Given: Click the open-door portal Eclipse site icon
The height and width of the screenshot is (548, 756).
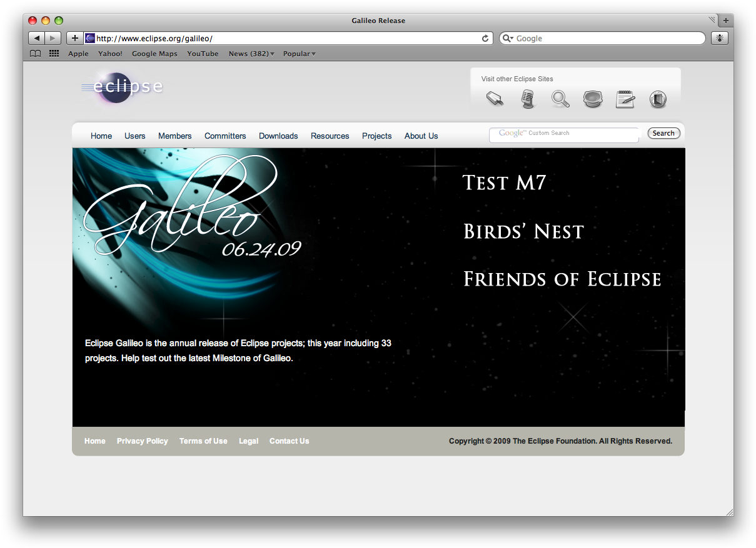Looking at the screenshot, I should click(x=657, y=99).
